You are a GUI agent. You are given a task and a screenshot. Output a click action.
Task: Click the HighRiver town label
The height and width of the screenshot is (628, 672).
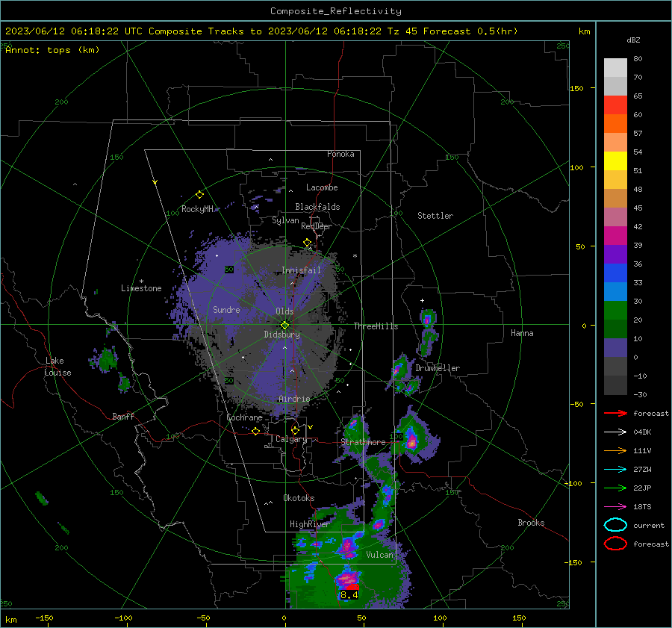309,524
